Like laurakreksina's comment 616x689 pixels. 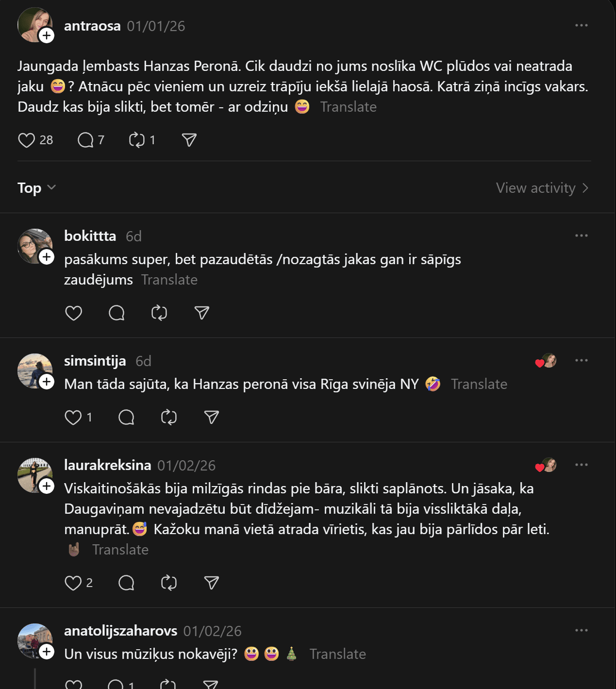[x=73, y=583]
